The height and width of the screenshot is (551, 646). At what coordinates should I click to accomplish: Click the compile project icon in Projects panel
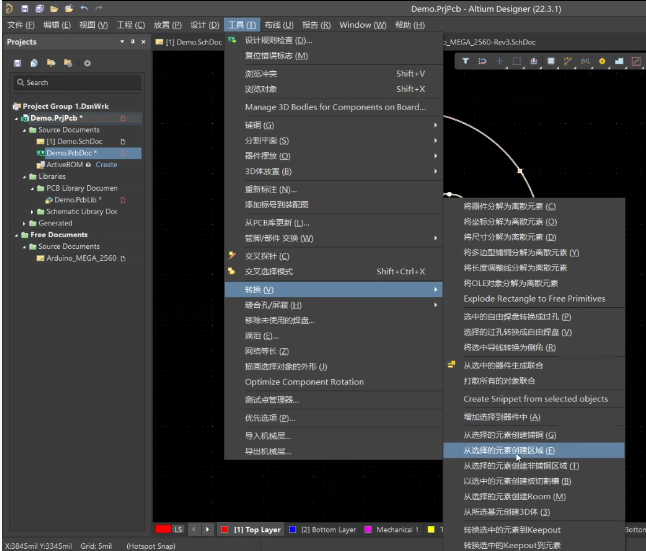pos(34,63)
